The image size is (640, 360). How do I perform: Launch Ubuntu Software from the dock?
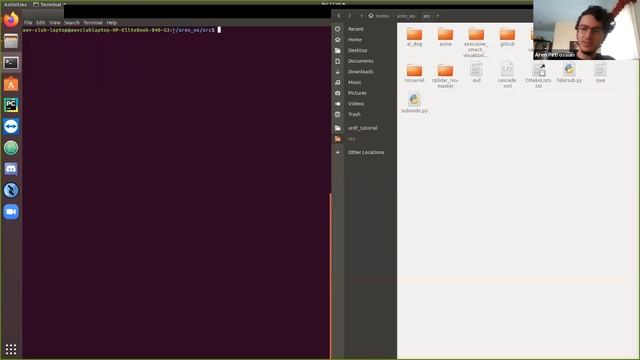[11, 84]
